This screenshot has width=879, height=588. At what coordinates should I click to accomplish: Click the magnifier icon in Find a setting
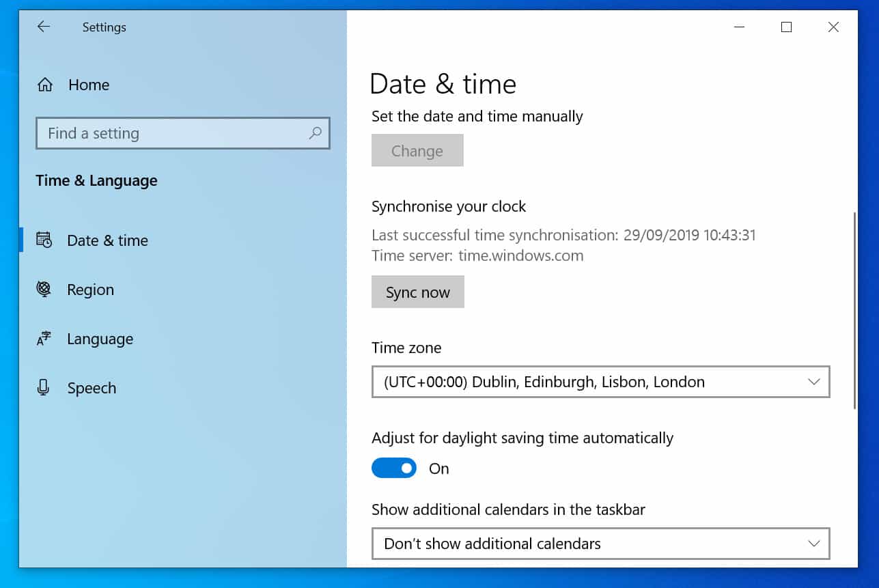point(314,133)
